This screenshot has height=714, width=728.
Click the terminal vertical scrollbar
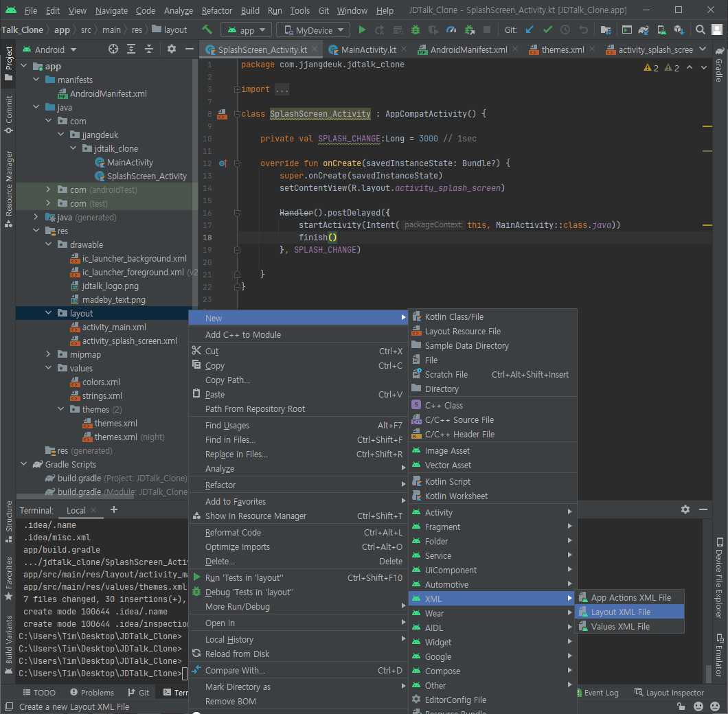coord(709,673)
